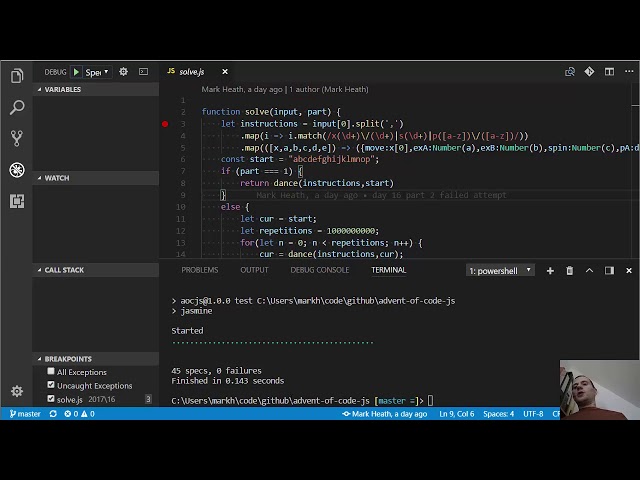Open the Debug view icon
This screenshot has height=480, width=640.
pyautogui.click(x=17, y=170)
